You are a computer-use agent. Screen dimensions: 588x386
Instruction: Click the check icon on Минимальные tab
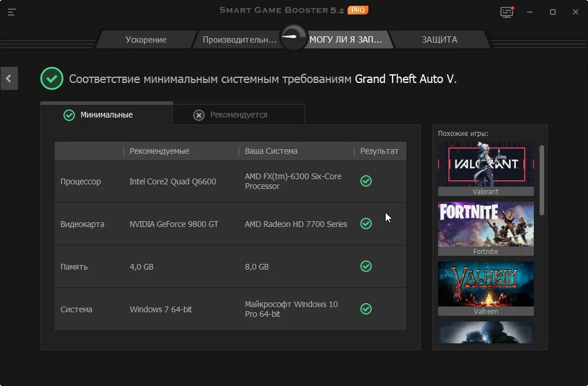tap(69, 115)
